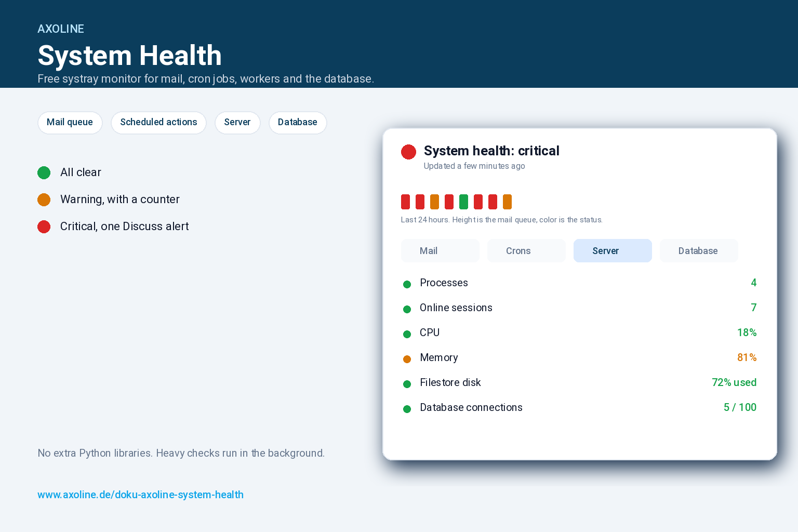
Task: Open the Database tab in health panel
Action: pyautogui.click(x=699, y=251)
